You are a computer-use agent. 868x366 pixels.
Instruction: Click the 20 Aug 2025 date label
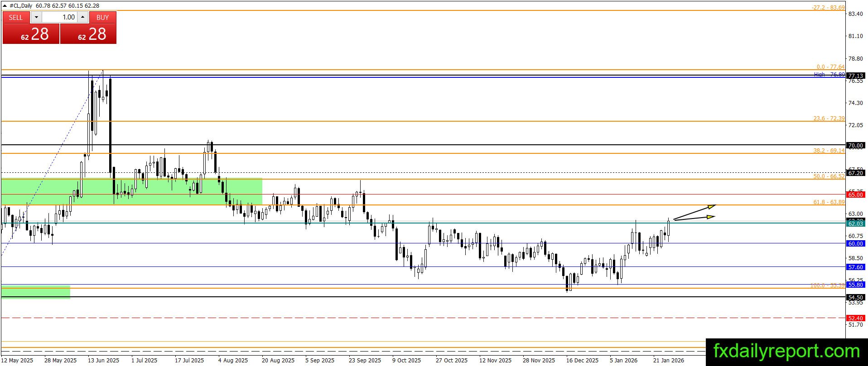tap(278, 361)
